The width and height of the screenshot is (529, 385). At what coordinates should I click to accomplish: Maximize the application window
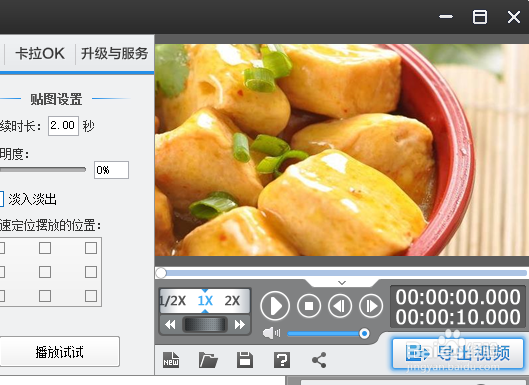(479, 17)
